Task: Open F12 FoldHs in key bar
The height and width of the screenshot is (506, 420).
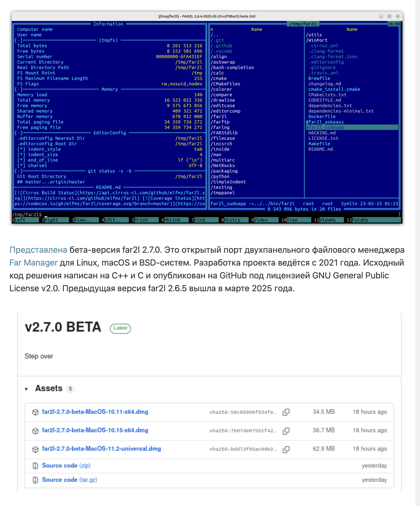Action: point(374,220)
